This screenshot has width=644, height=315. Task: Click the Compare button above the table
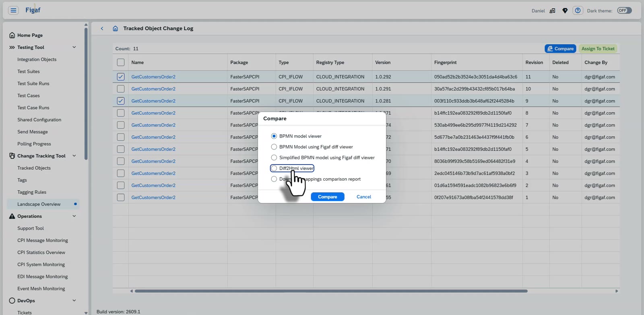560,49
